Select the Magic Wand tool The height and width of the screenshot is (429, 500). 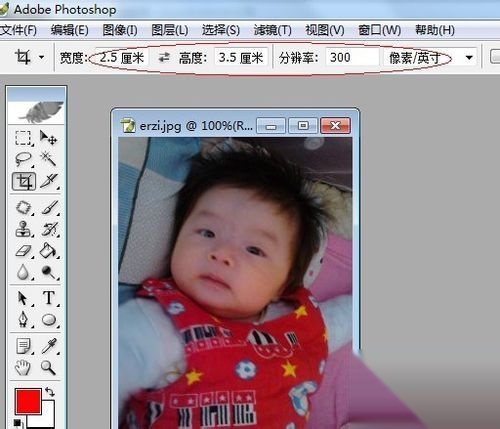pos(49,159)
